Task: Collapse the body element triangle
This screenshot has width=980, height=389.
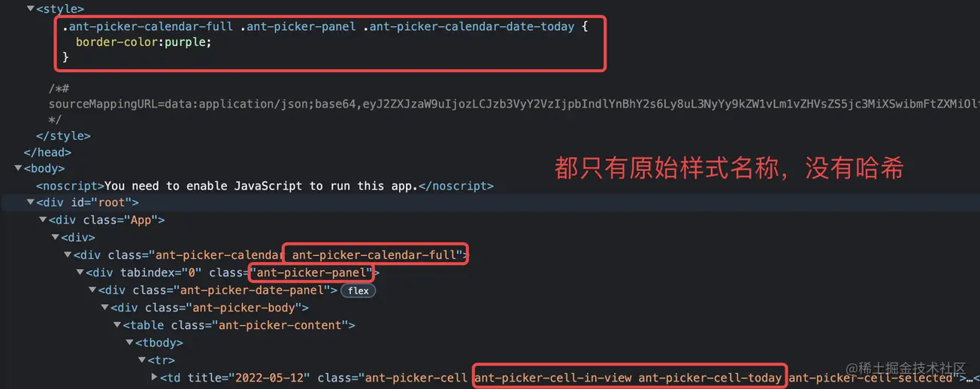Action: 19,169
